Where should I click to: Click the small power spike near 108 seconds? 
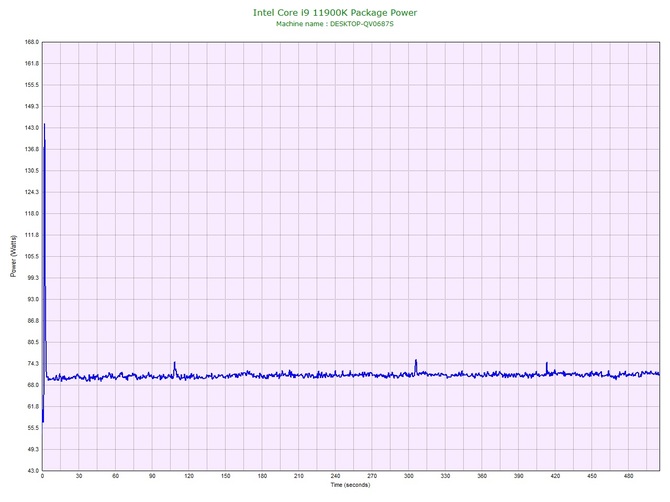pos(174,364)
